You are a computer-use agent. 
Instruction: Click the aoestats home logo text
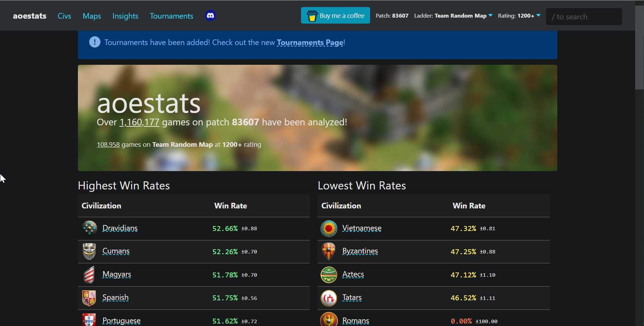pos(30,16)
